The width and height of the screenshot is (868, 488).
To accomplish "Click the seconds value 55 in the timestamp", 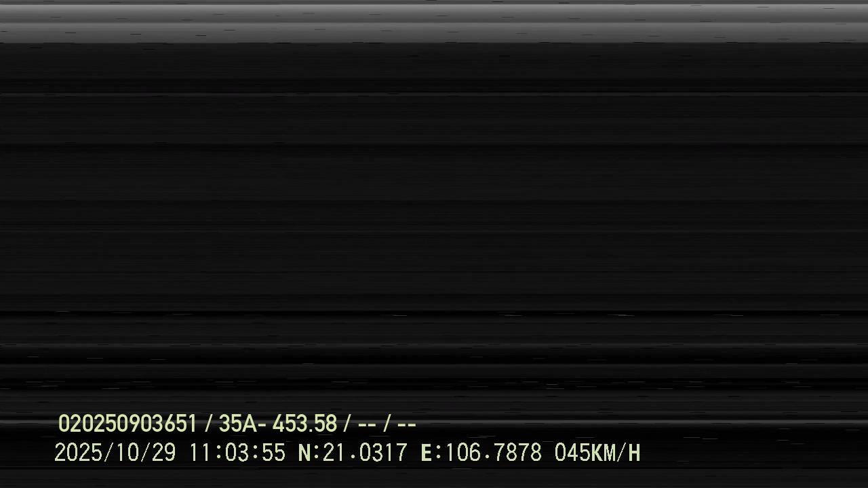I will tap(273, 453).
